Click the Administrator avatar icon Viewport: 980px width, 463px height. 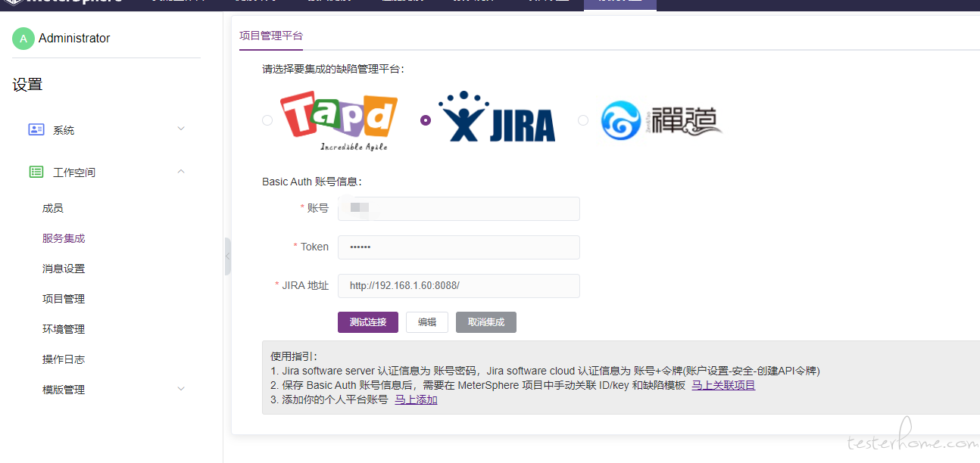click(23, 39)
